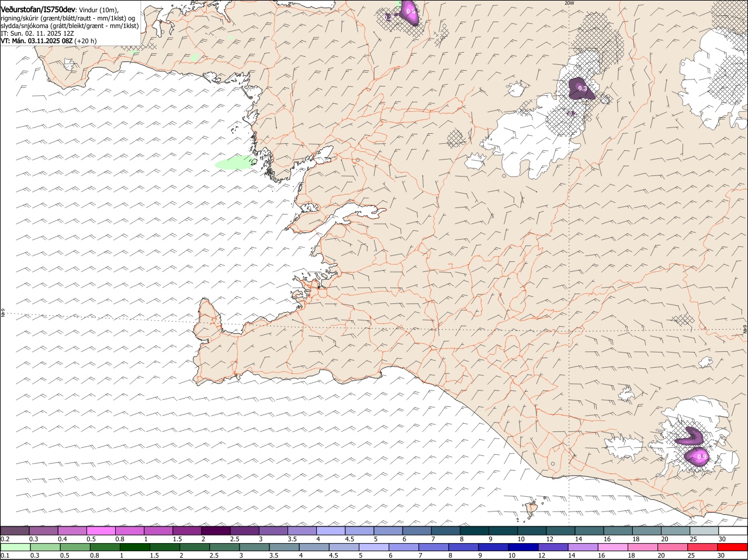Image resolution: width=748 pixels, height=560 pixels.
Task: Select lower legend swatch between 1 and 1.5
Action: tap(134, 547)
